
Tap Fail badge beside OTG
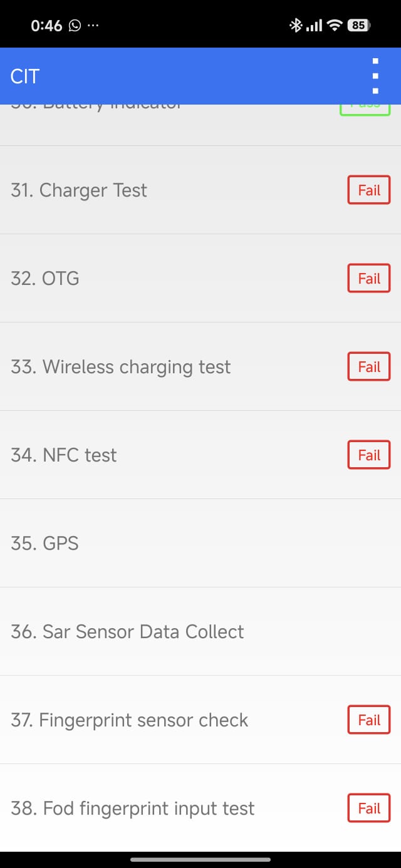click(369, 279)
